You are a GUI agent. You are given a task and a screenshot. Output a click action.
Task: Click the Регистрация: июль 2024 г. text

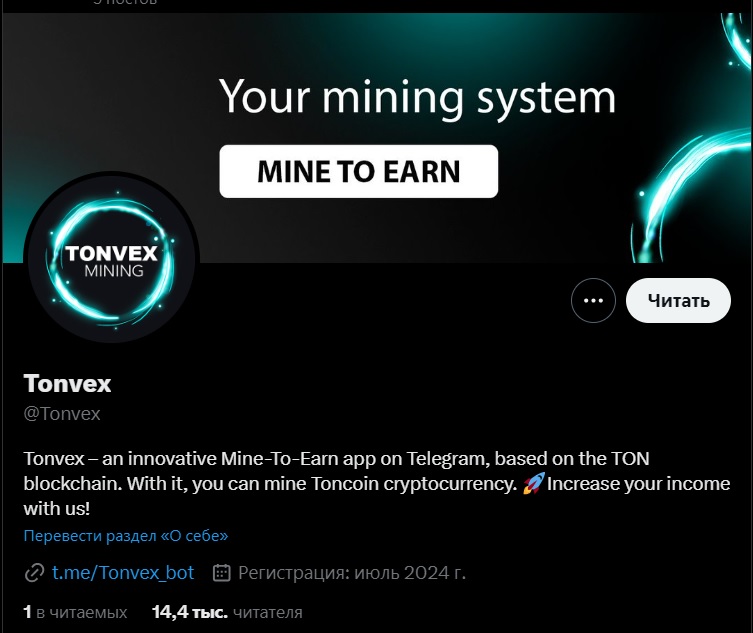(352, 572)
